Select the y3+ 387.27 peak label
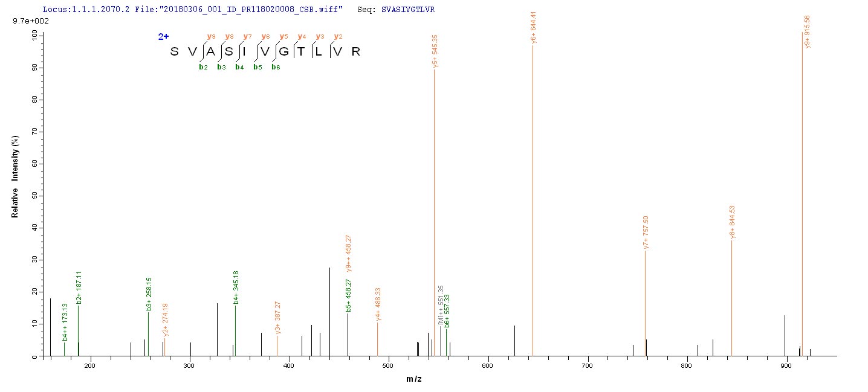This screenshot has width=868, height=392. [278, 317]
